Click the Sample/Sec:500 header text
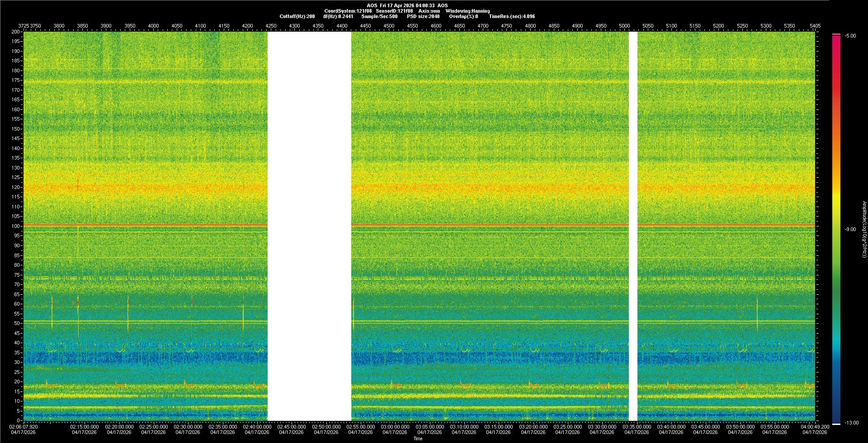868x443 pixels. [379, 16]
